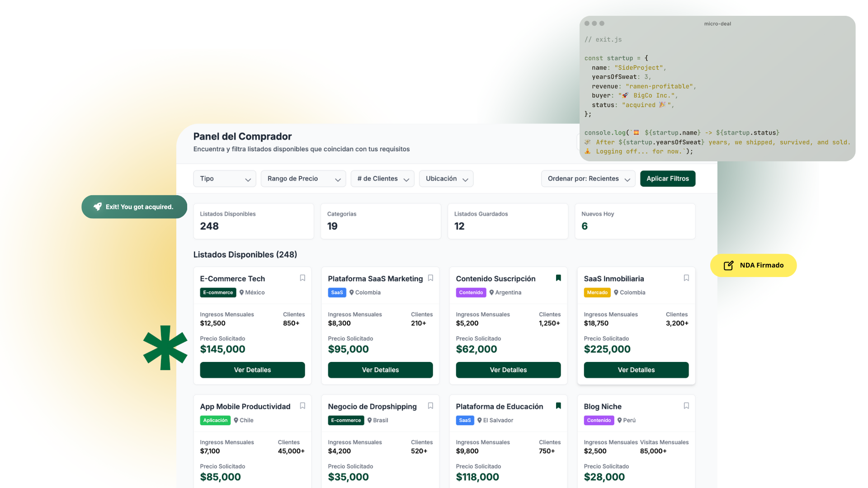Click the México location pin on E-Commerce Tech

point(242,292)
